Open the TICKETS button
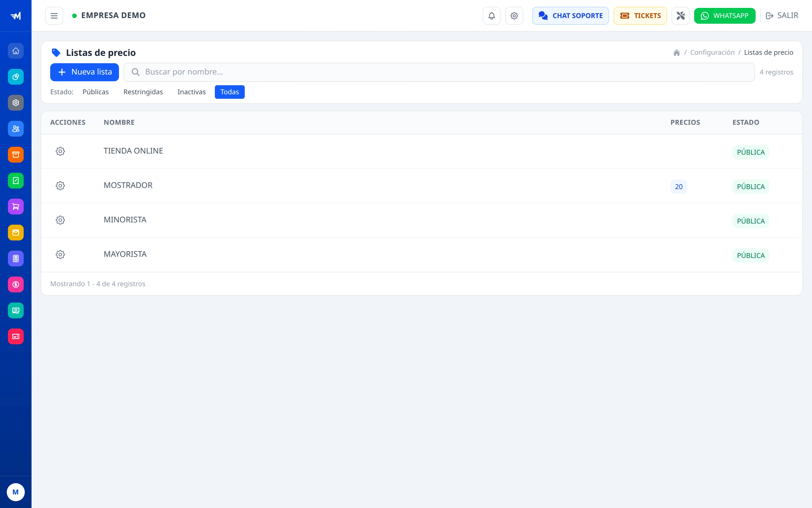 640,16
